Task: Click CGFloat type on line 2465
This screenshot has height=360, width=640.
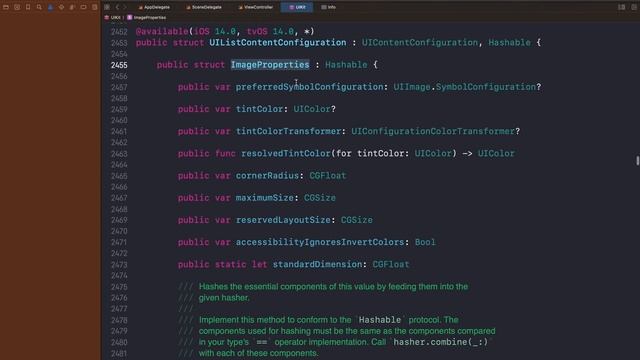Action: point(327,176)
